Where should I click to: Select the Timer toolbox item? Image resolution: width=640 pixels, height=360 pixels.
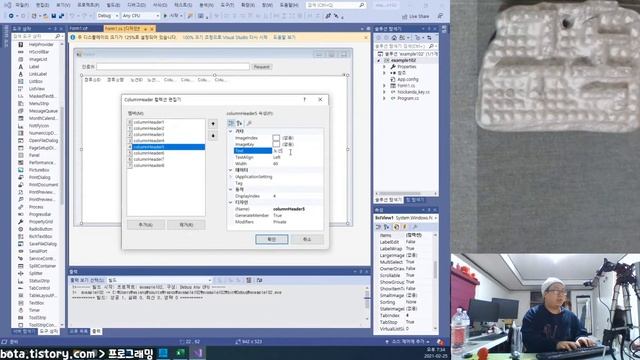click(34, 310)
